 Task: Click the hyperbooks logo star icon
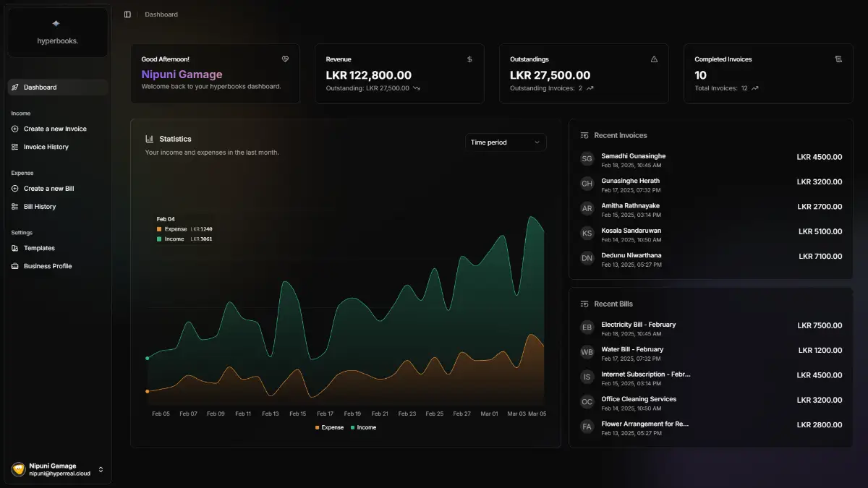[x=56, y=24]
